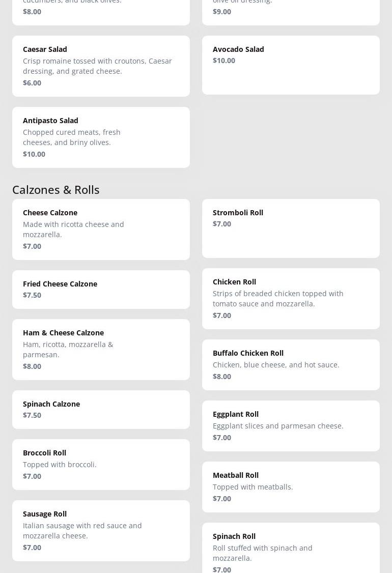
Task: Select the Fried Cheese Calzone
Action: pyautogui.click(x=101, y=289)
